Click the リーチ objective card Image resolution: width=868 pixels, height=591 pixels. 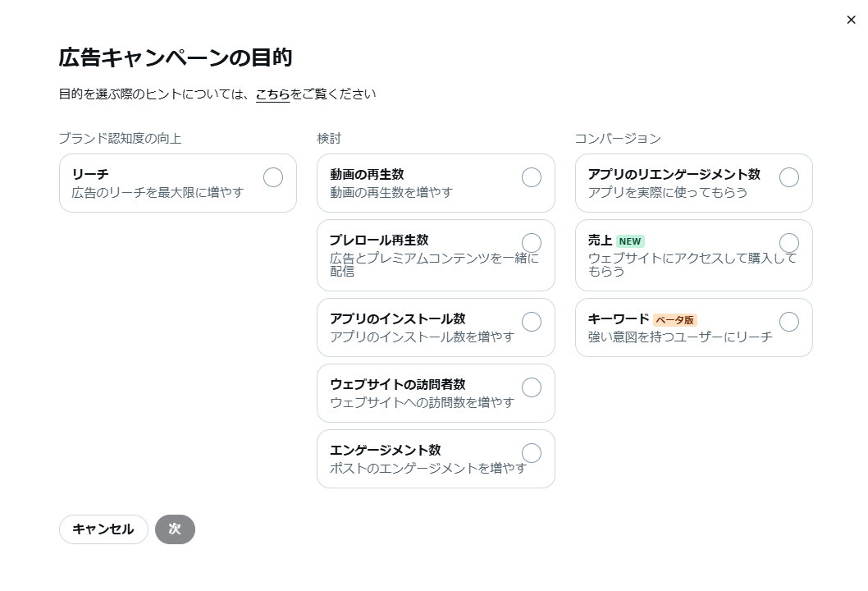click(177, 182)
